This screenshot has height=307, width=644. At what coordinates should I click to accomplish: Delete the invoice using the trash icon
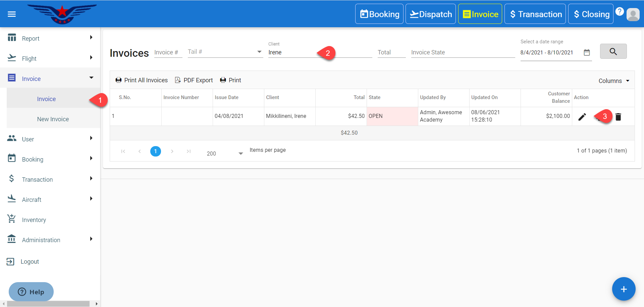point(618,117)
